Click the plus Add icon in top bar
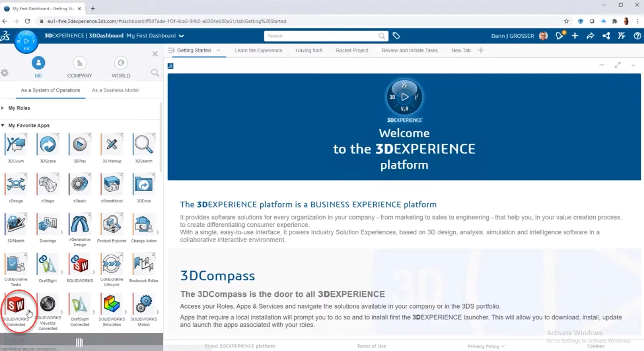Image resolution: width=644 pixels, height=351 pixels. pyautogui.click(x=575, y=36)
